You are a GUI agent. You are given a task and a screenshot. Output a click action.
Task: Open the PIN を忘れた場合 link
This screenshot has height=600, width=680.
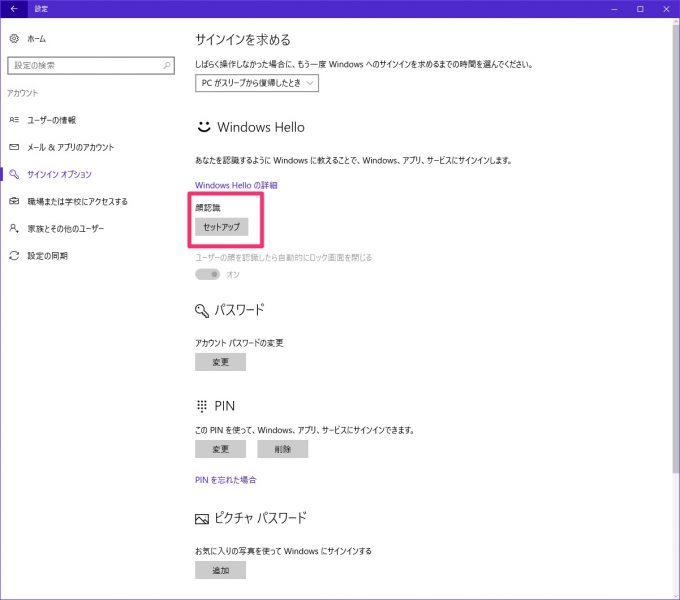(x=226, y=480)
